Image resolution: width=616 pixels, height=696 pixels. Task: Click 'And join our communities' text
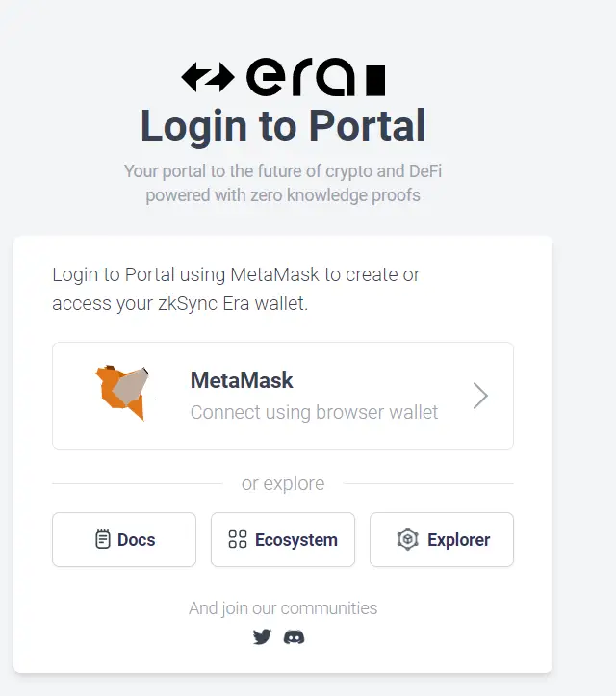coord(283,608)
